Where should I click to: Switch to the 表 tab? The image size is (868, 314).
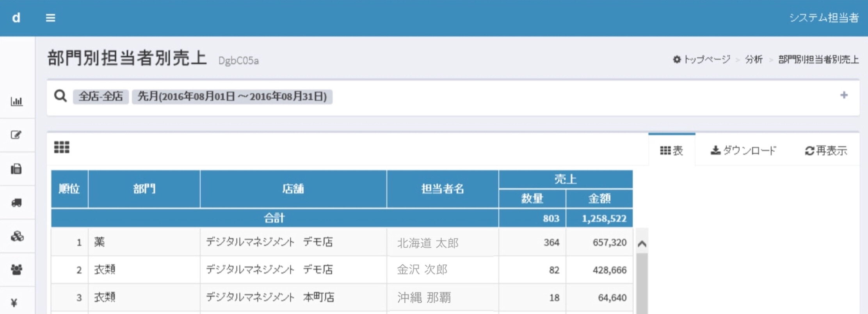(x=672, y=151)
